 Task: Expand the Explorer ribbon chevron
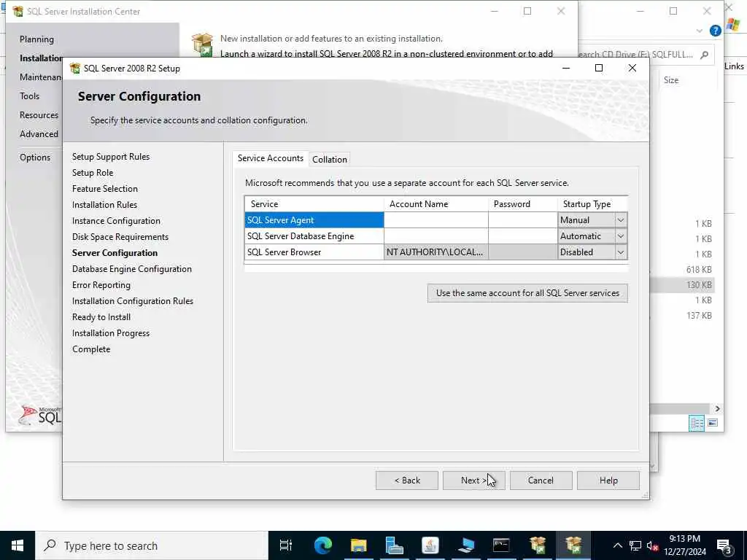[699, 31]
